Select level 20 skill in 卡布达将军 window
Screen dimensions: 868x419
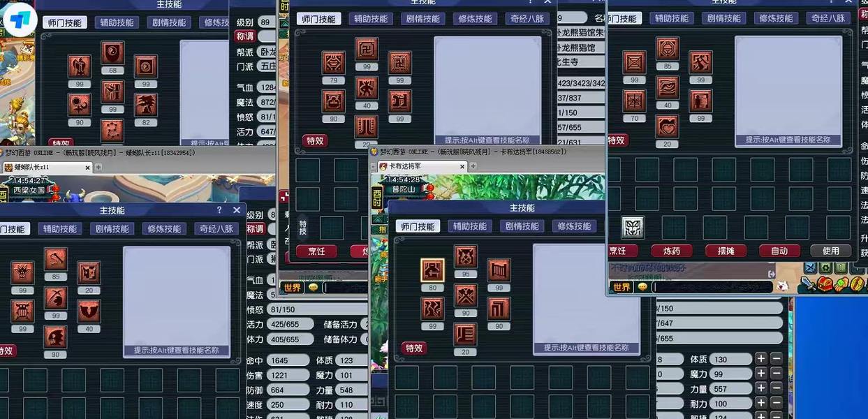[x=466, y=335]
